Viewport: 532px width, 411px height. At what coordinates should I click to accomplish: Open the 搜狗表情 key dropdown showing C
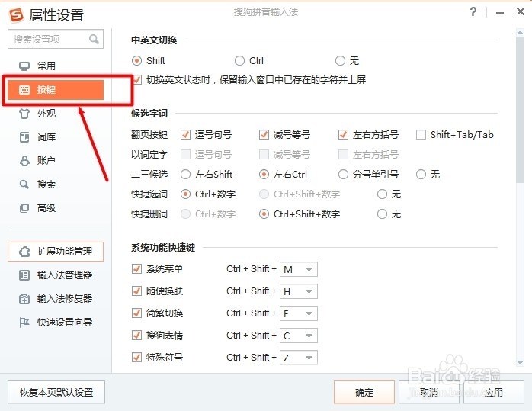coord(299,336)
